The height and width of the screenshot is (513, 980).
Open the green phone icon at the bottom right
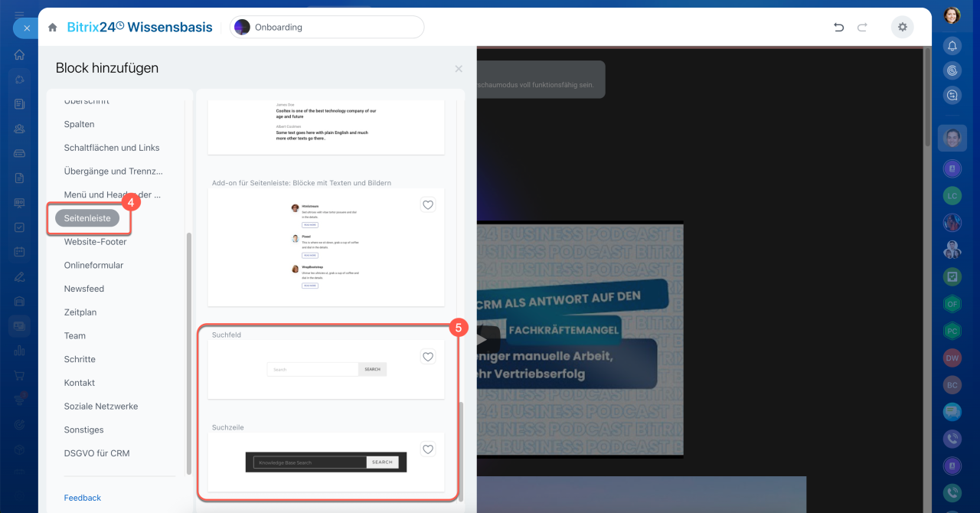pos(952,493)
